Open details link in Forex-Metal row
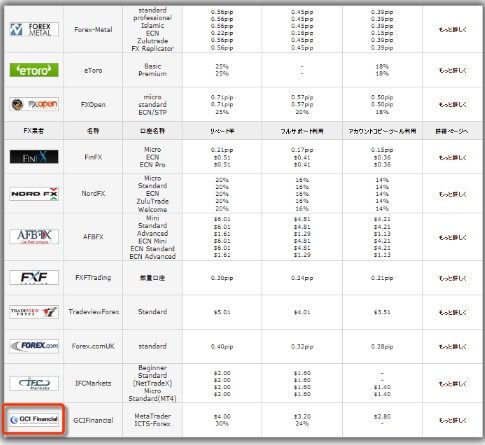485x445 pixels. [452, 30]
